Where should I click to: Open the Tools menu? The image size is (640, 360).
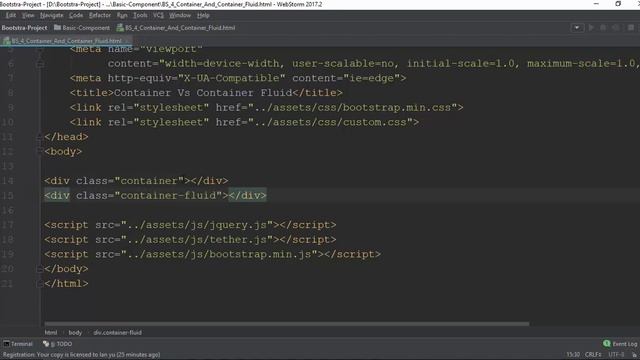(x=140, y=16)
